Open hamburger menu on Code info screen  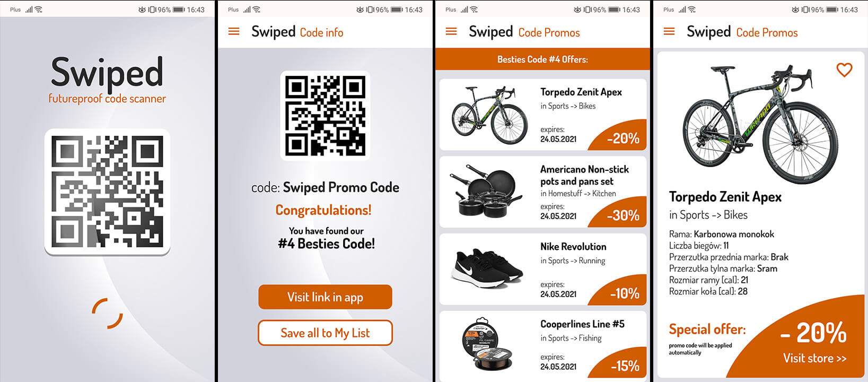pos(234,32)
